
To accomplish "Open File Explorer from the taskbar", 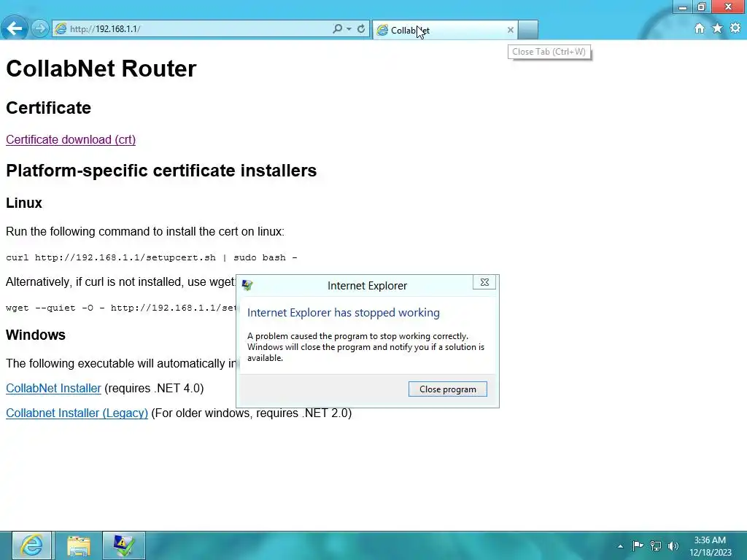I will (79, 545).
